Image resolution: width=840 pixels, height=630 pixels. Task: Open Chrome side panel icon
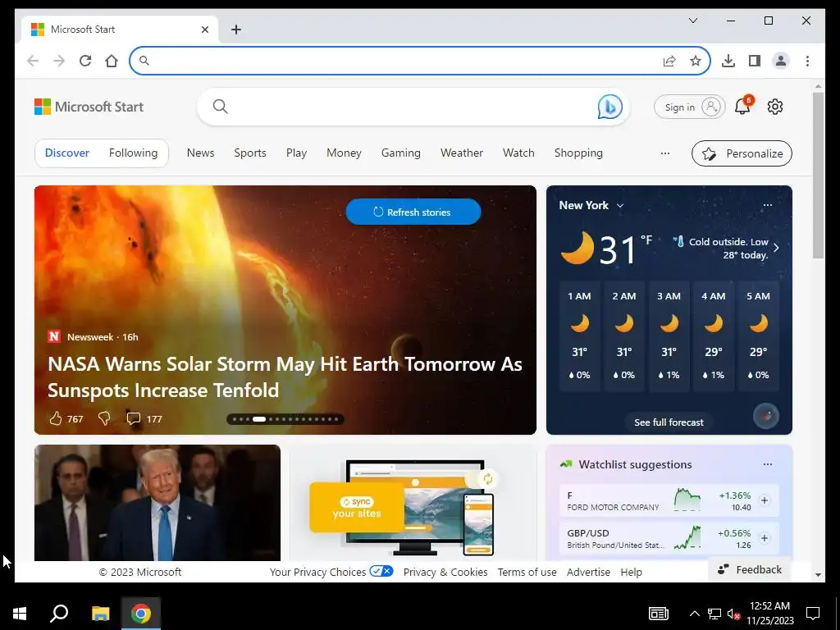point(755,61)
